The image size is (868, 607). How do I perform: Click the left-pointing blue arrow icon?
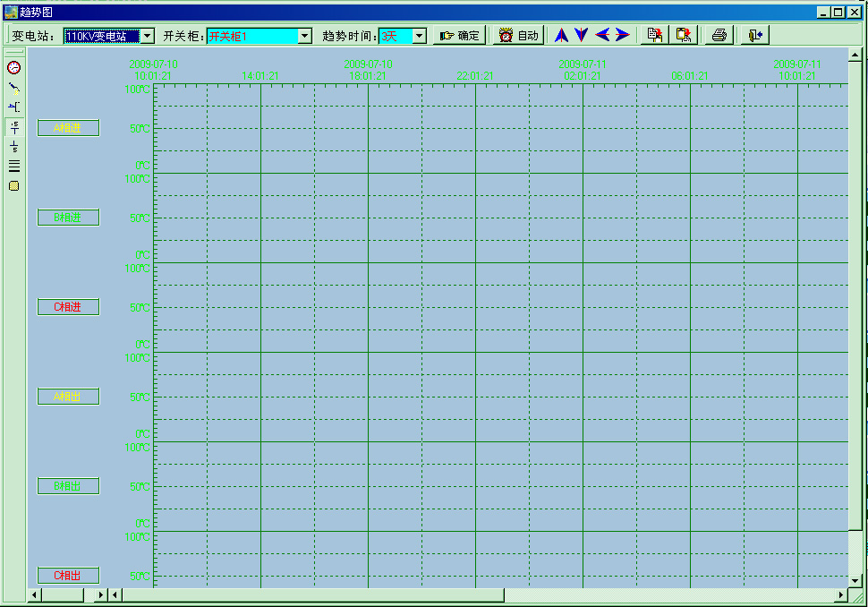[602, 36]
